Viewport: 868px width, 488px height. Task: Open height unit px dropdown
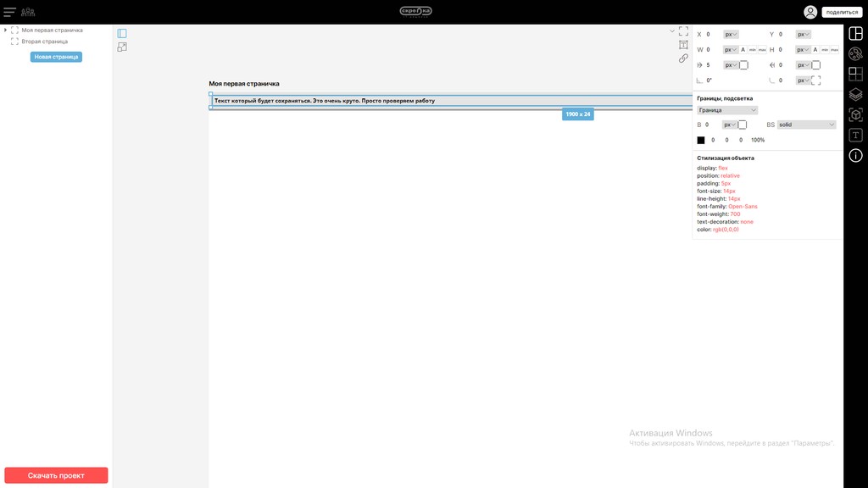pyautogui.click(x=803, y=50)
